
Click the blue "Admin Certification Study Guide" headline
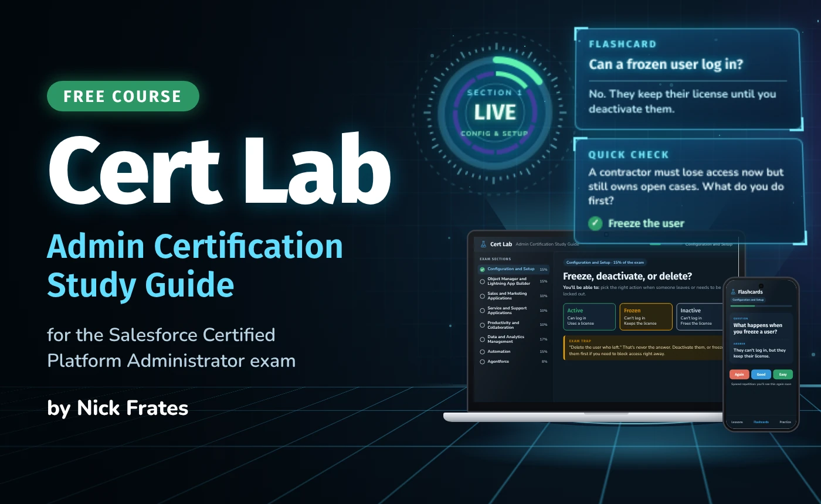pos(195,265)
